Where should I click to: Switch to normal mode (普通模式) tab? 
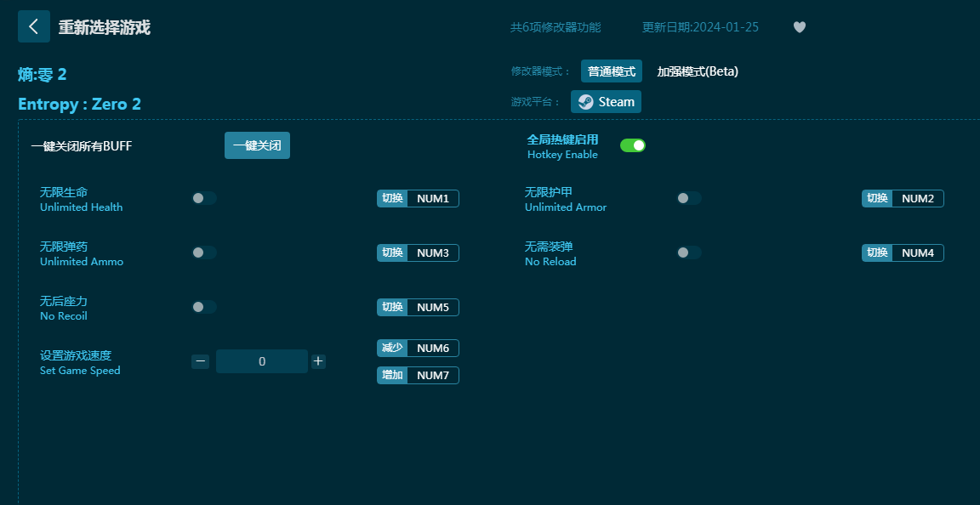(611, 71)
